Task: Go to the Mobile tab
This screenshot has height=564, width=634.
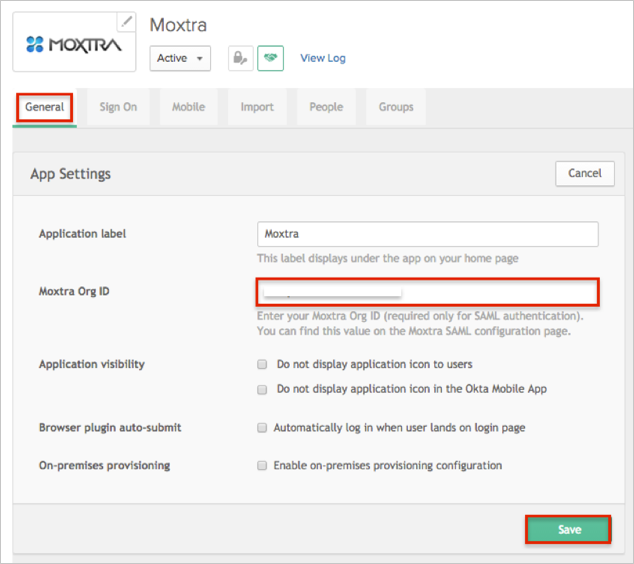Action: point(189,107)
